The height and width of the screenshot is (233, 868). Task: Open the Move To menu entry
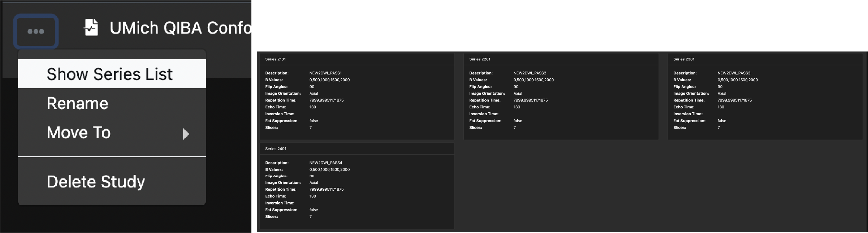[79, 133]
